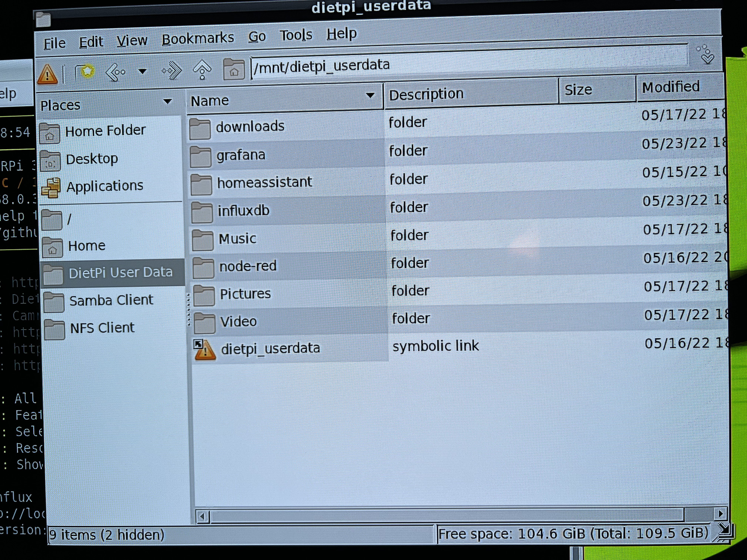Click the 'symbolic link' description cell
Screen dimensions: 747x560
coord(436,346)
